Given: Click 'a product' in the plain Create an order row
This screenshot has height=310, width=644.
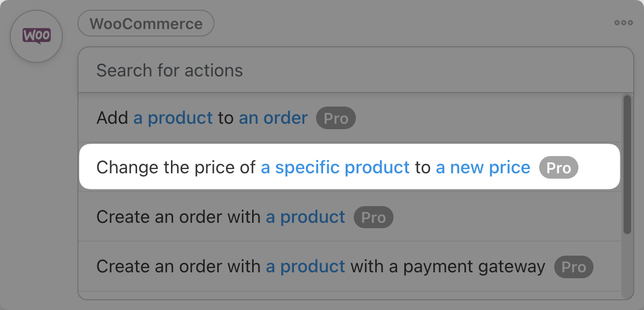Looking at the screenshot, I should pos(306,217).
